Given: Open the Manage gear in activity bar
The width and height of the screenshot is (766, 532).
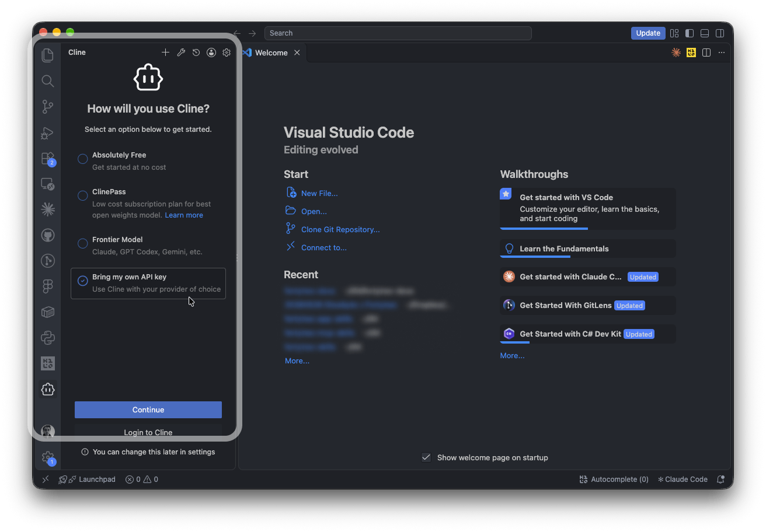Looking at the screenshot, I should (x=48, y=459).
